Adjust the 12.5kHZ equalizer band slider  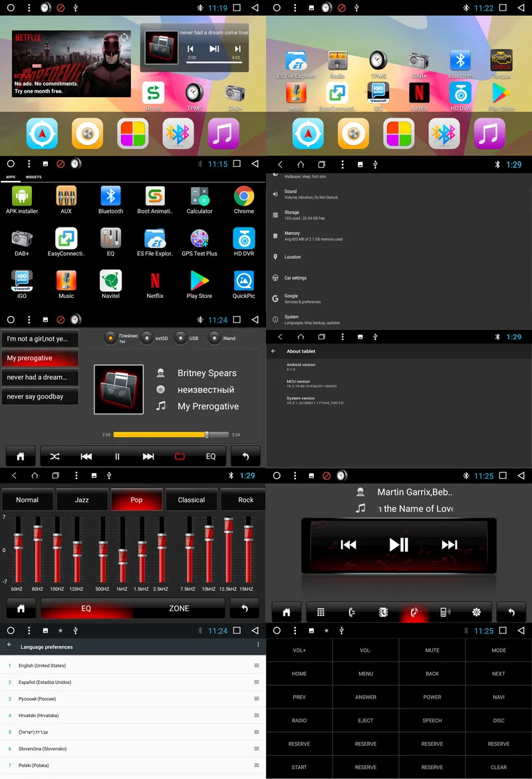pyautogui.click(x=228, y=549)
